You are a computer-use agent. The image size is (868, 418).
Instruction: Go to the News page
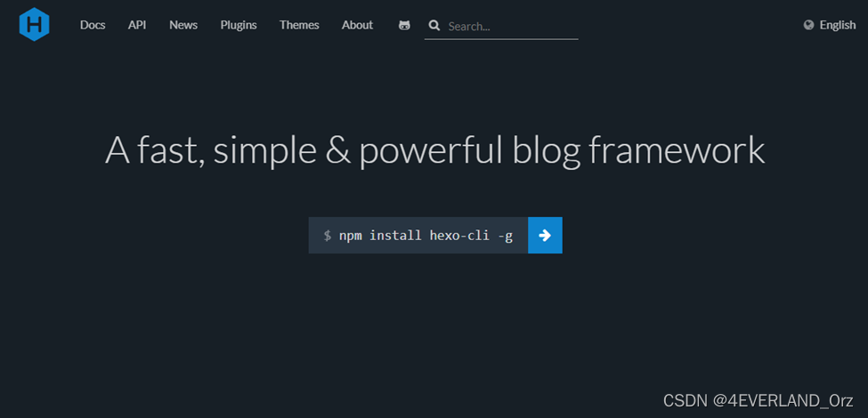tap(183, 25)
